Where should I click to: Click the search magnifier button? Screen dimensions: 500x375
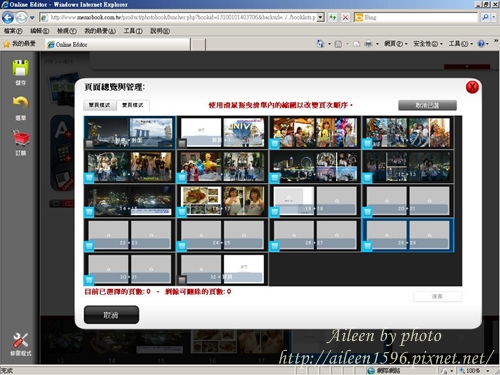[x=485, y=17]
